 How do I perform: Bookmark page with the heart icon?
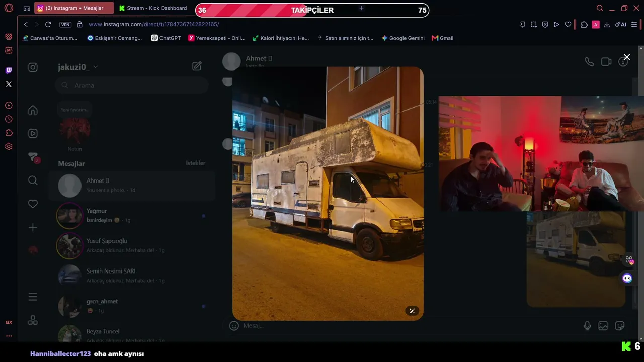click(x=568, y=24)
